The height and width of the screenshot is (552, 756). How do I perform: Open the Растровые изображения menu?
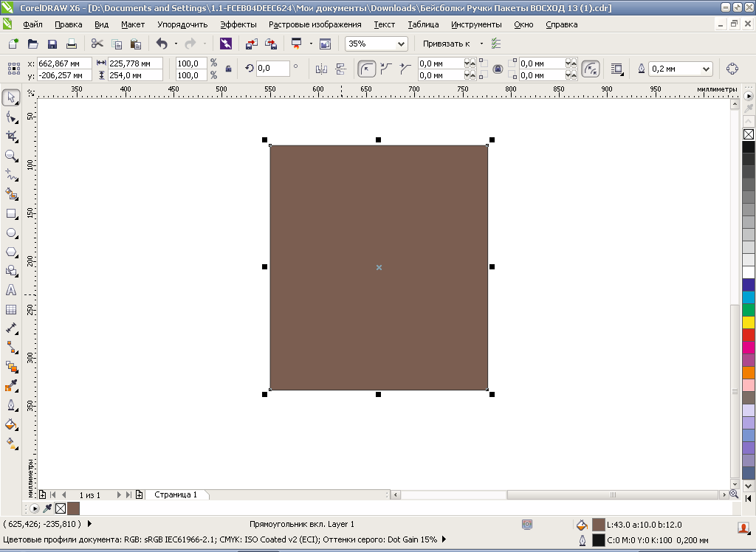(315, 24)
